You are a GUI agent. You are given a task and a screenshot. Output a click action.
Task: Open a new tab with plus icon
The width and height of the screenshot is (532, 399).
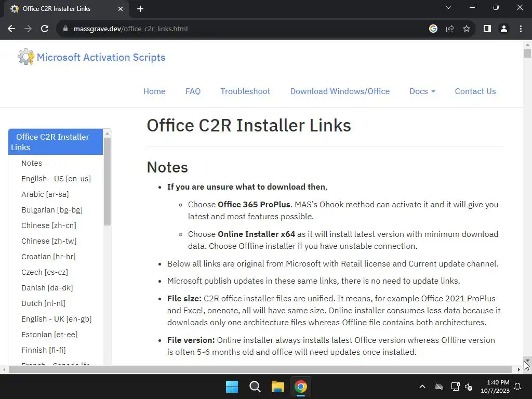(140, 9)
